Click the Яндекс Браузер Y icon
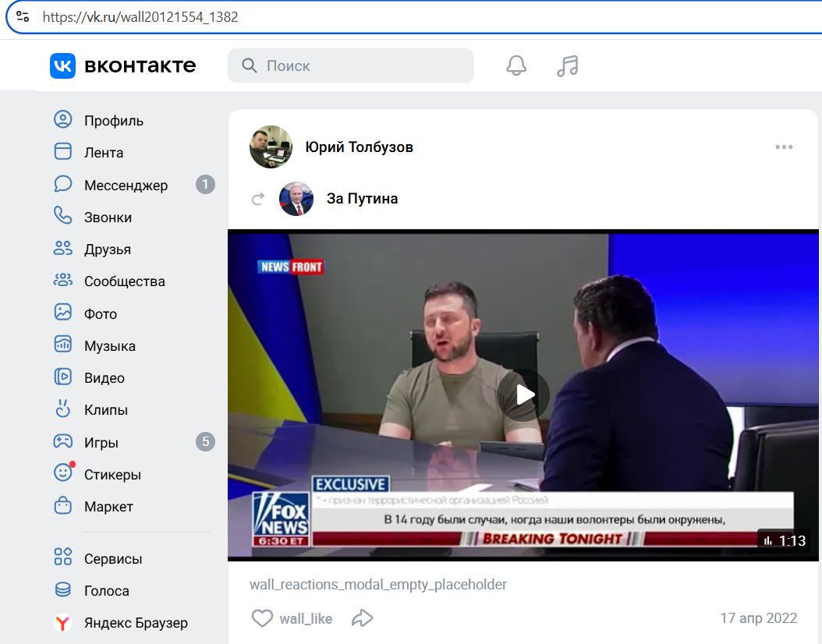 (x=63, y=622)
